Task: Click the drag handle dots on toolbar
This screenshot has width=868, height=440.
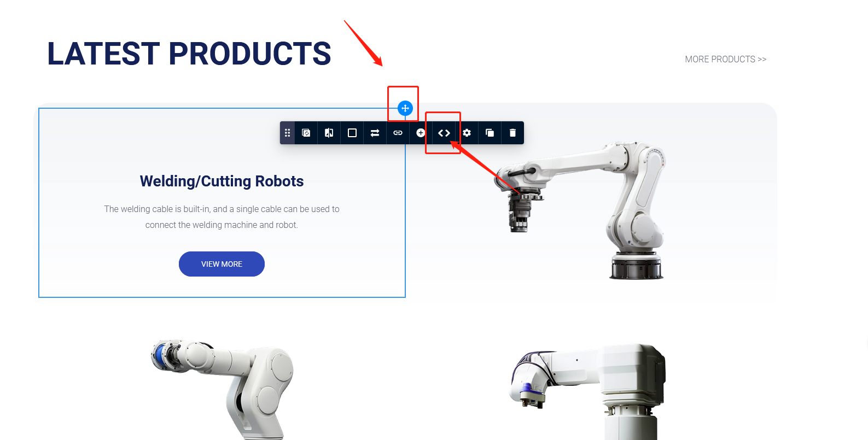Action: tap(287, 133)
